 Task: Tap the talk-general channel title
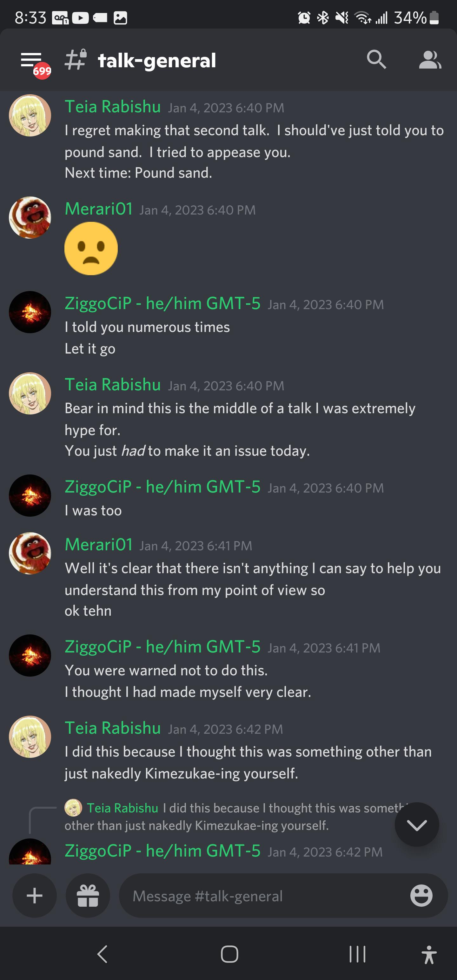(157, 61)
